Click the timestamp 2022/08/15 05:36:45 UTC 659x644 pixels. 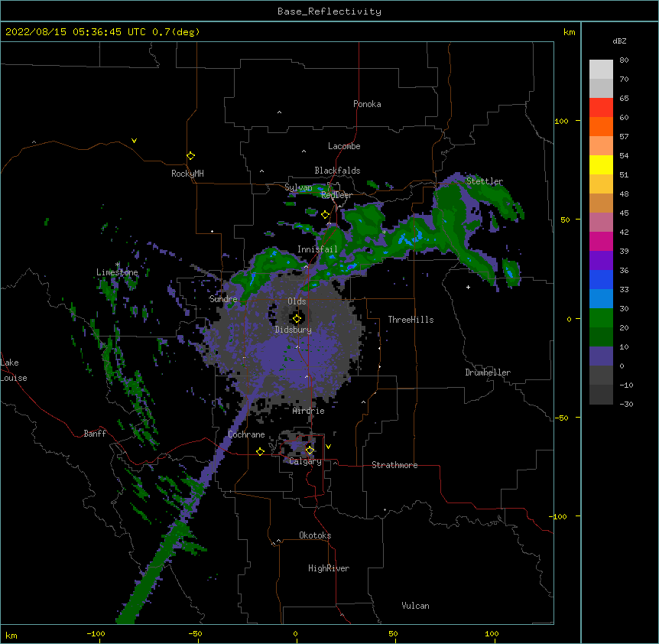[x=76, y=32]
